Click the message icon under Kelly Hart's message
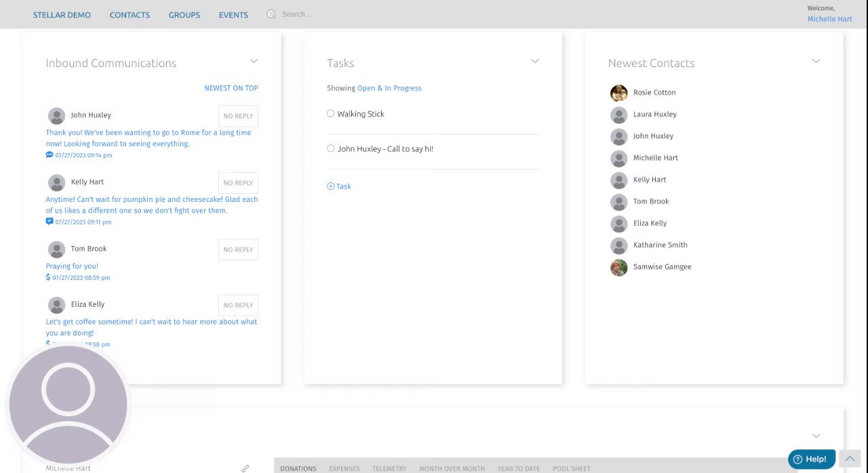Image resolution: width=868 pixels, height=473 pixels. pyautogui.click(x=50, y=222)
